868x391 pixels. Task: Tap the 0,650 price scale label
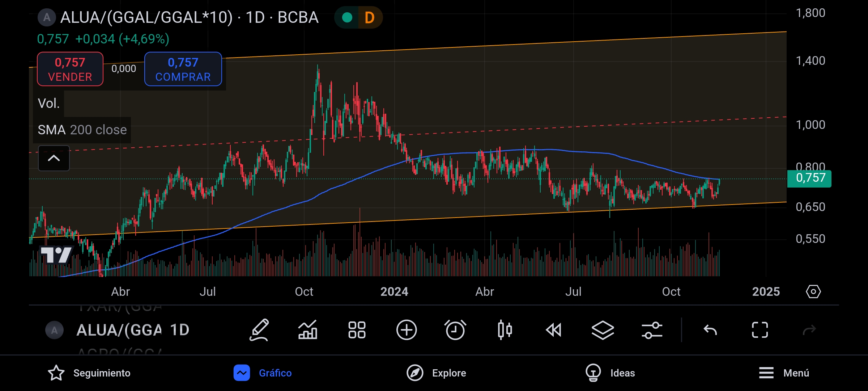[810, 207]
